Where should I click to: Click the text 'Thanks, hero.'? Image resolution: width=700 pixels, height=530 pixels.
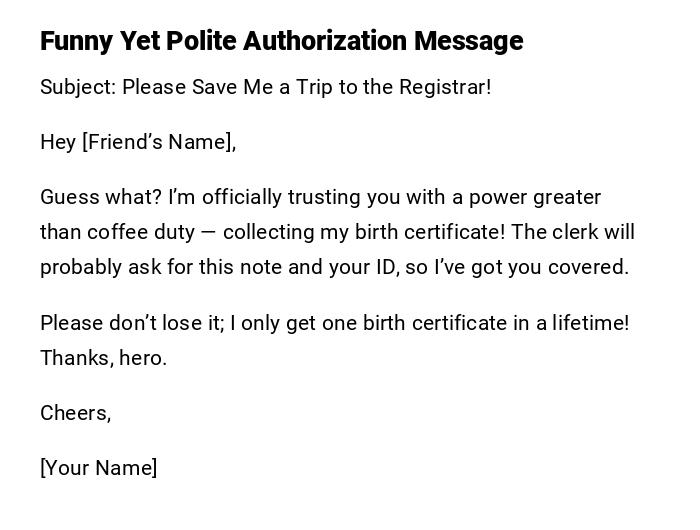[x=103, y=358]
